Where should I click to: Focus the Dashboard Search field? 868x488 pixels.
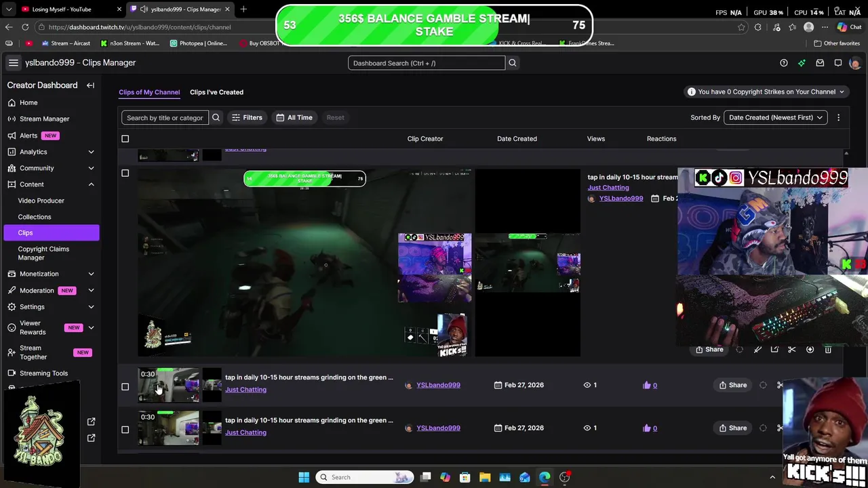pyautogui.click(x=427, y=63)
